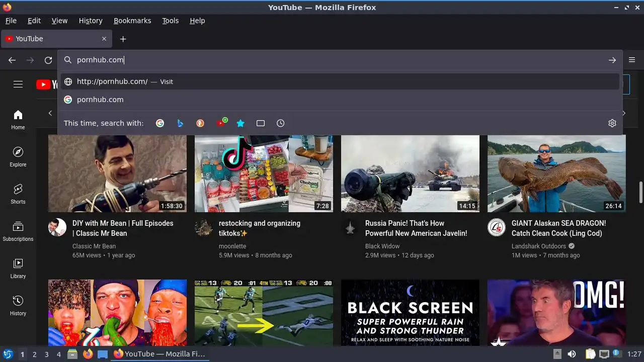Open the clipboard manager tray icon
The height and width of the screenshot is (362, 644).
point(591,354)
